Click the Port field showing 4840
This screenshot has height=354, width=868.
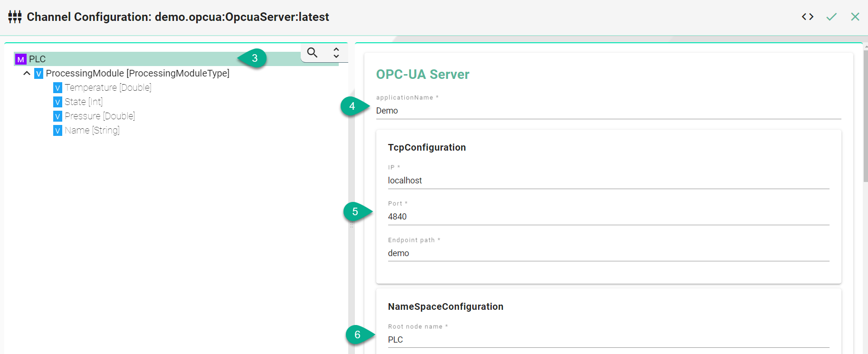[x=608, y=217]
